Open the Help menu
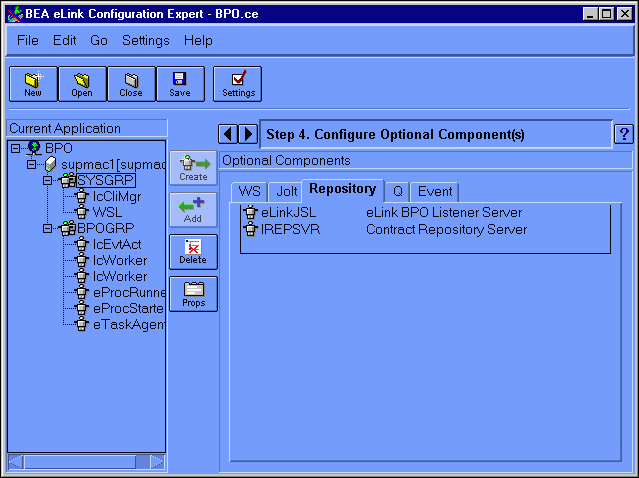The height and width of the screenshot is (478, 639). (x=198, y=40)
